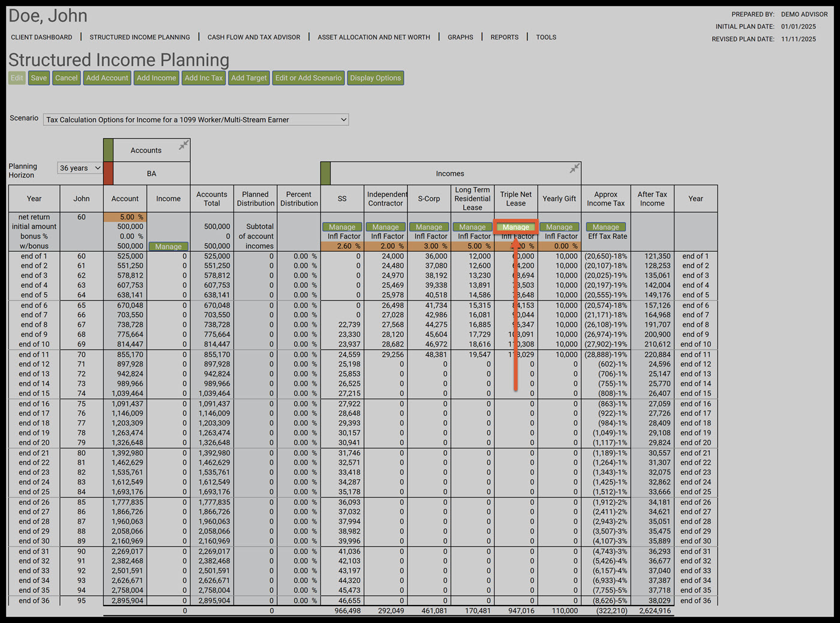
Task: Collapse the Accounts section using its arrow icon
Action: [x=184, y=145]
